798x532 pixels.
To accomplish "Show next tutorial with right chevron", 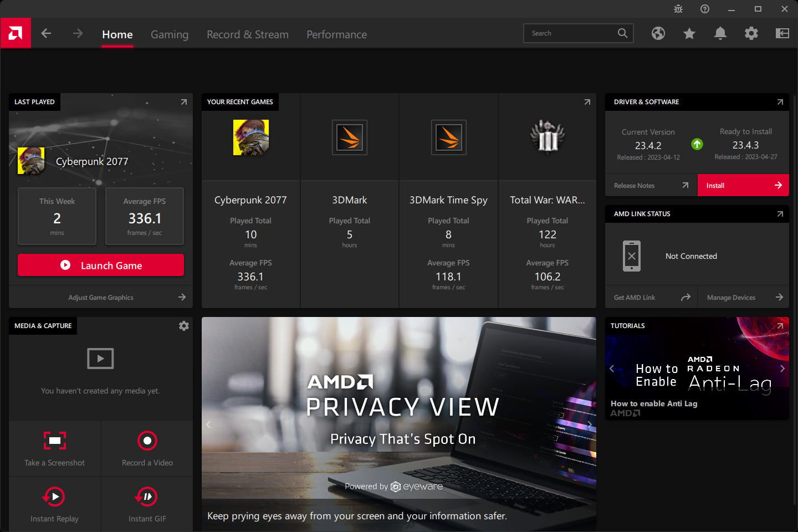I will pos(782,369).
